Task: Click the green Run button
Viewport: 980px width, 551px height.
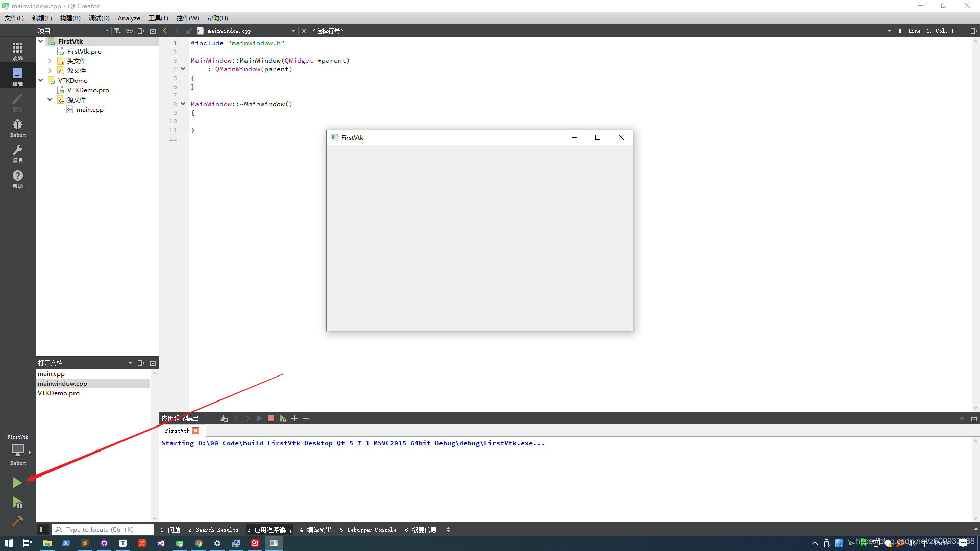Action: click(17, 483)
